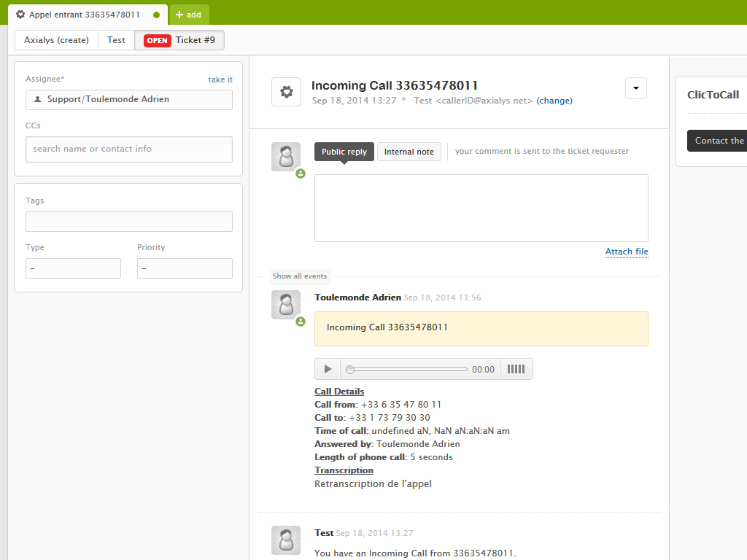Select Public reply mode
The image size is (747, 560).
coord(344,152)
